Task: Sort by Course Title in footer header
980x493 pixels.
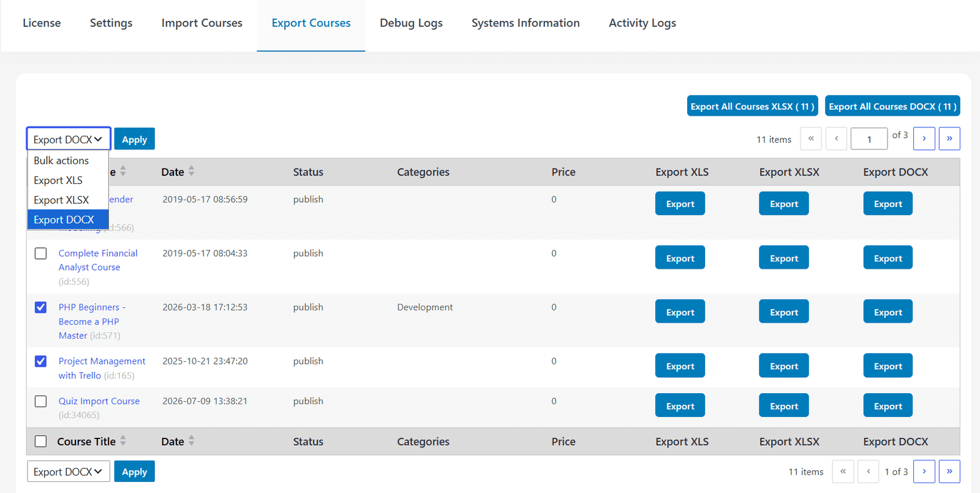Action: tap(123, 441)
